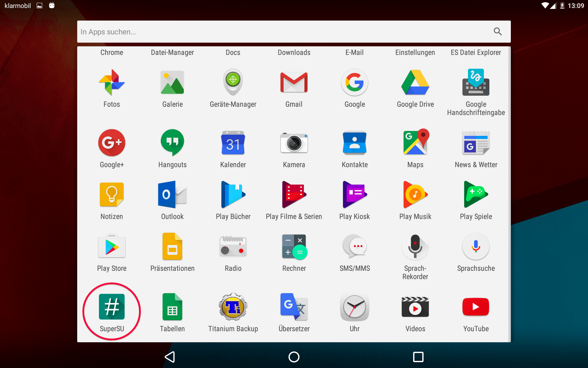Screen dimensions: 588x368
Task: Open Kontakte
Action: click(355, 143)
